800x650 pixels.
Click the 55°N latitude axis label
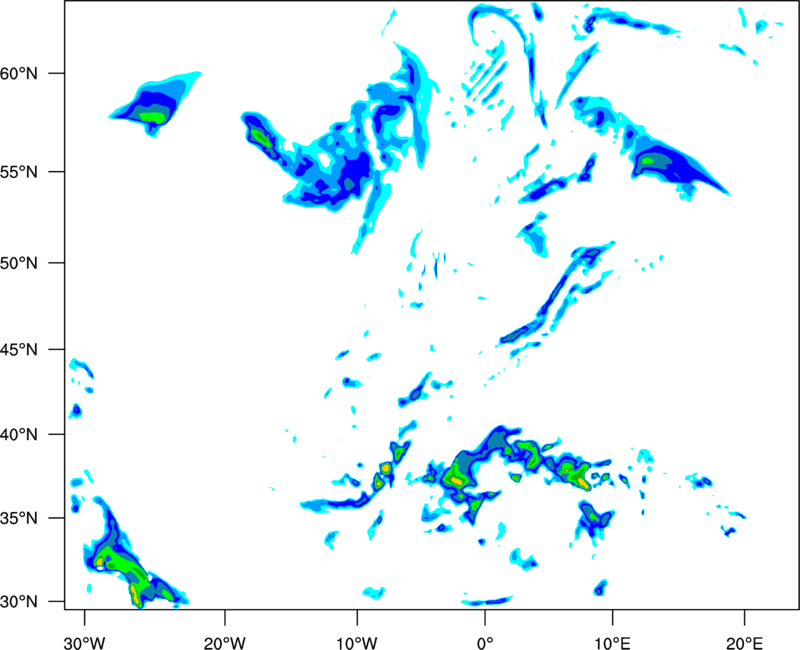pos(19,172)
